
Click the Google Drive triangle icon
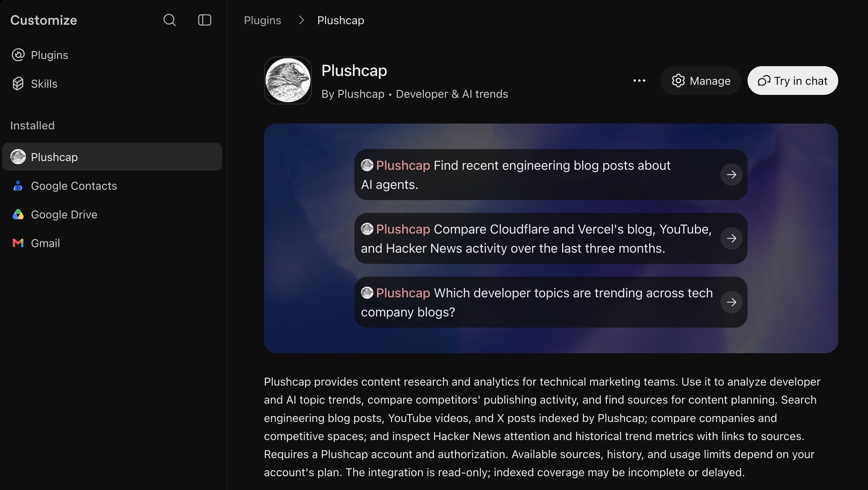pos(18,214)
